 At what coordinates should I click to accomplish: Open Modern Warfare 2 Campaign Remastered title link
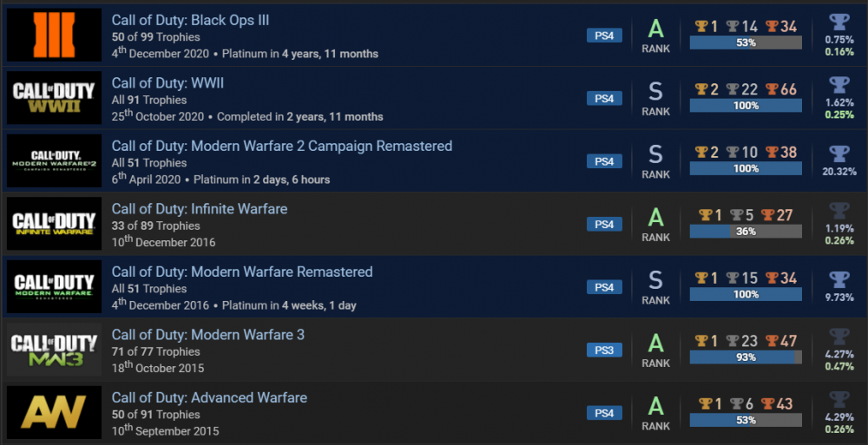pos(282,146)
